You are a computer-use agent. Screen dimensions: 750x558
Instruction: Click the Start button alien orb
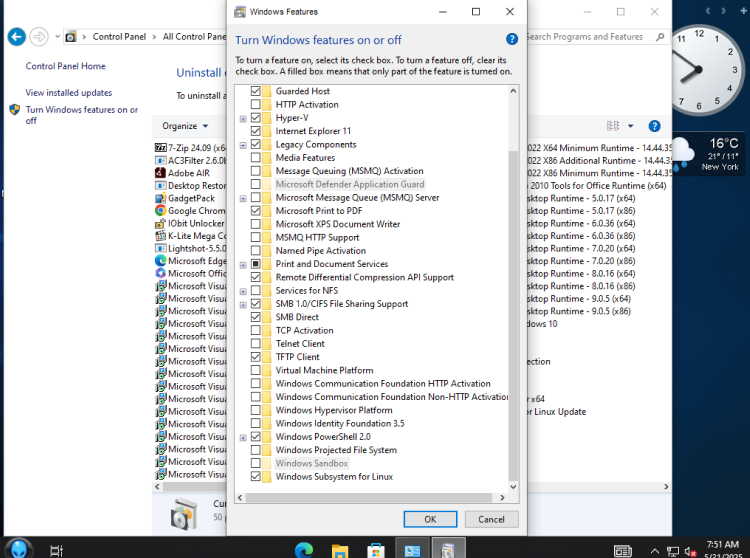tap(19, 549)
